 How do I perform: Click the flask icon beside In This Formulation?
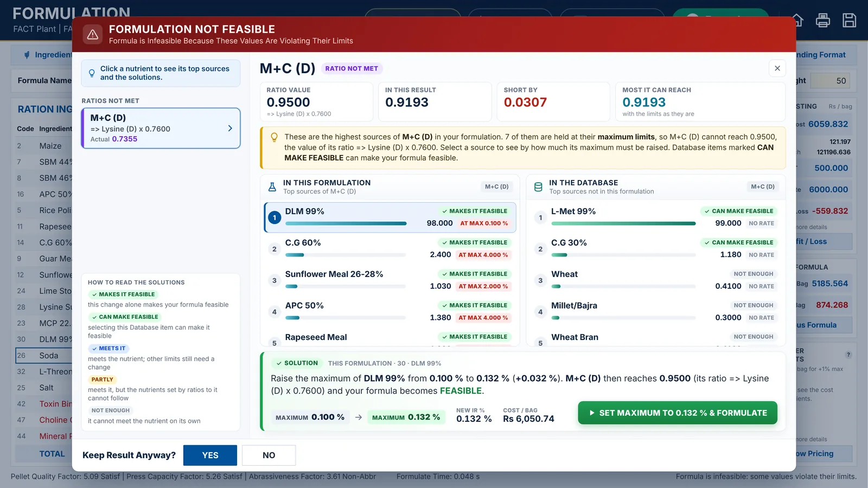pos(272,187)
